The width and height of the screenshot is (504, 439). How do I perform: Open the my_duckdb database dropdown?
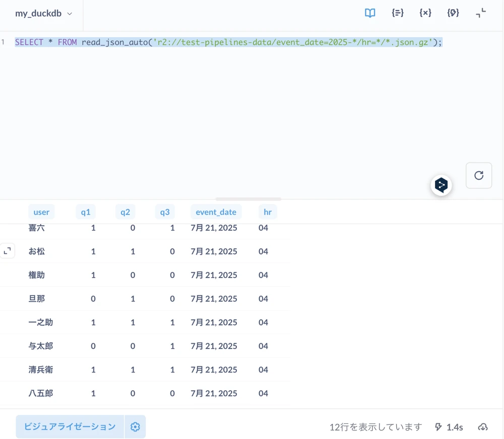(x=43, y=14)
